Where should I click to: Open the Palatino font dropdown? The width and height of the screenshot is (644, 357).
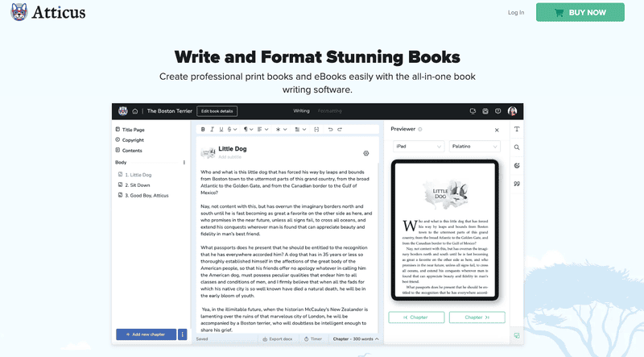(x=474, y=147)
